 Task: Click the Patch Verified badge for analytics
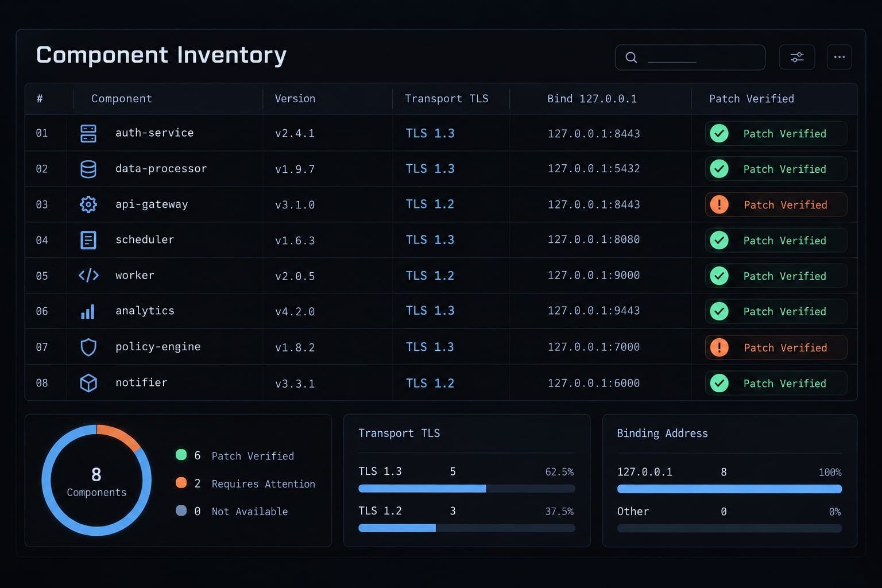point(776,311)
